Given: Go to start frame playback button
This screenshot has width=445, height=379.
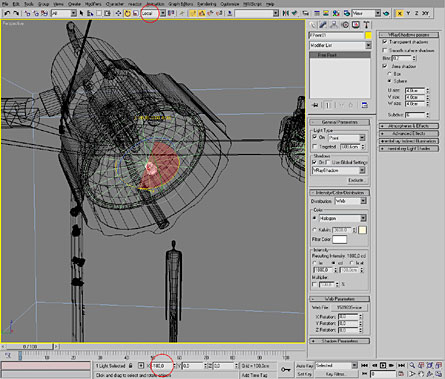Looking at the screenshot, I should click(364, 366).
